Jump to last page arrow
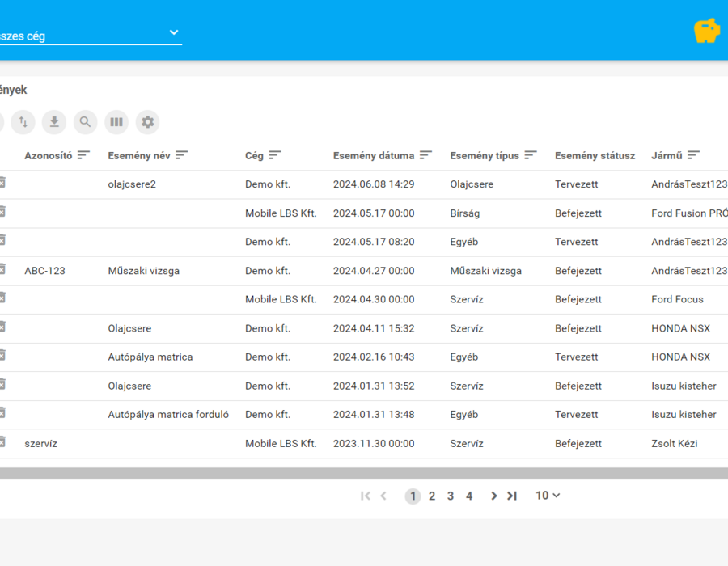This screenshot has width=728, height=566. coord(512,496)
